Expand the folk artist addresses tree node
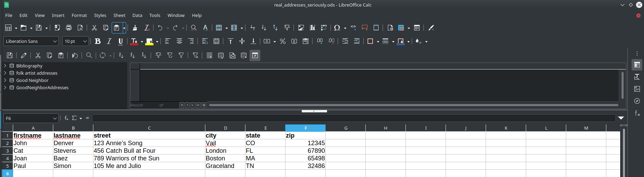The image size is (644, 177). [5, 73]
